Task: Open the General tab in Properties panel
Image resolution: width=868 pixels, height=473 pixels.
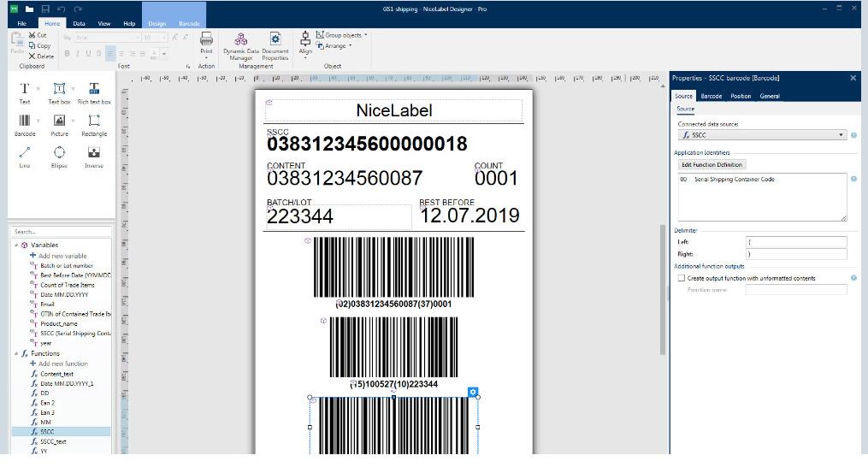Action: pos(770,97)
